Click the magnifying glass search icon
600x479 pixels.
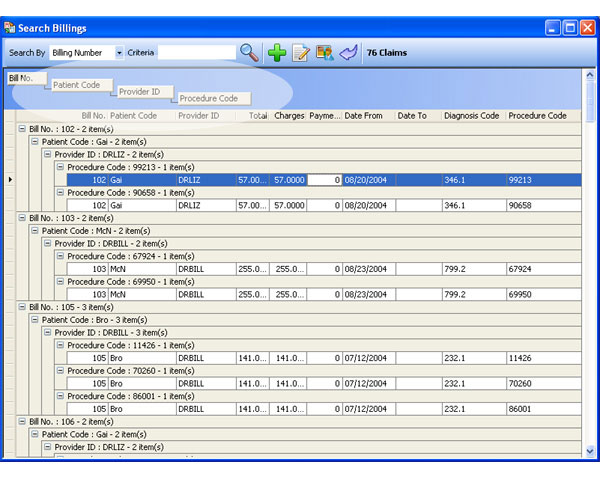click(249, 52)
